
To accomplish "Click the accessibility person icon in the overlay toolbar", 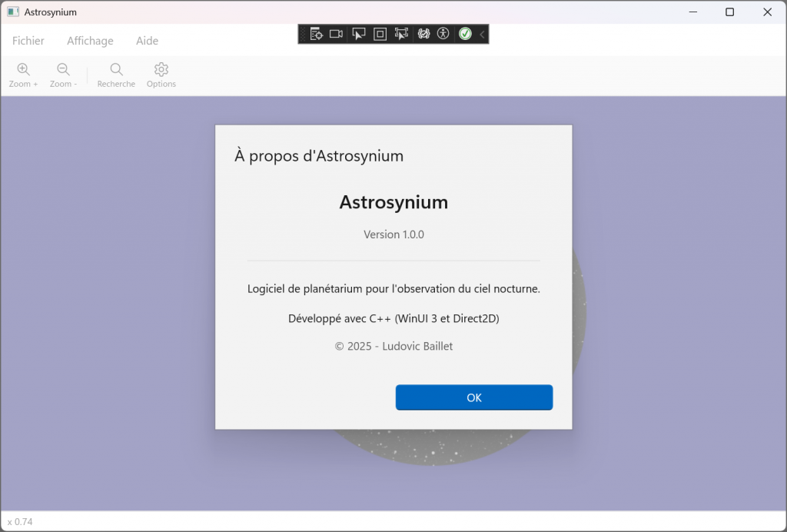I will pyautogui.click(x=444, y=34).
